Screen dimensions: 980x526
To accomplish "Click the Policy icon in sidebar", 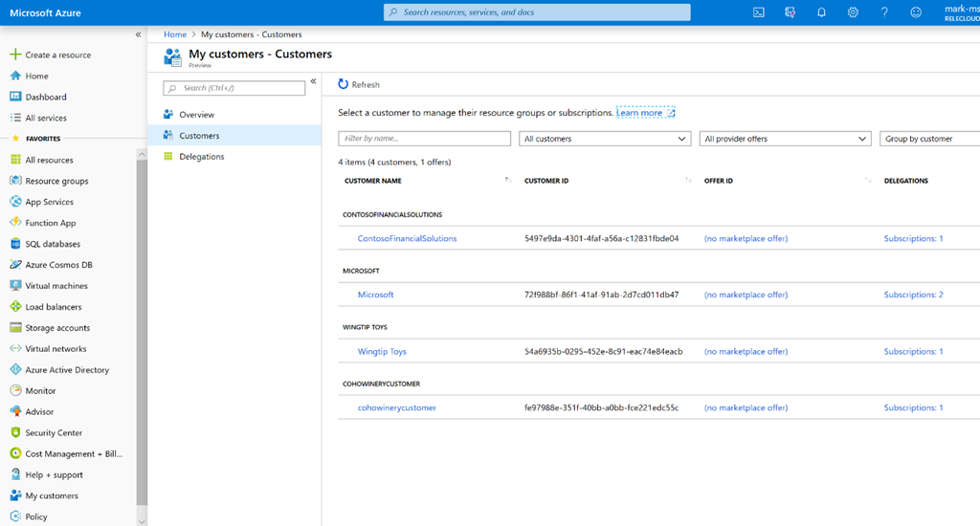I will coord(15,516).
